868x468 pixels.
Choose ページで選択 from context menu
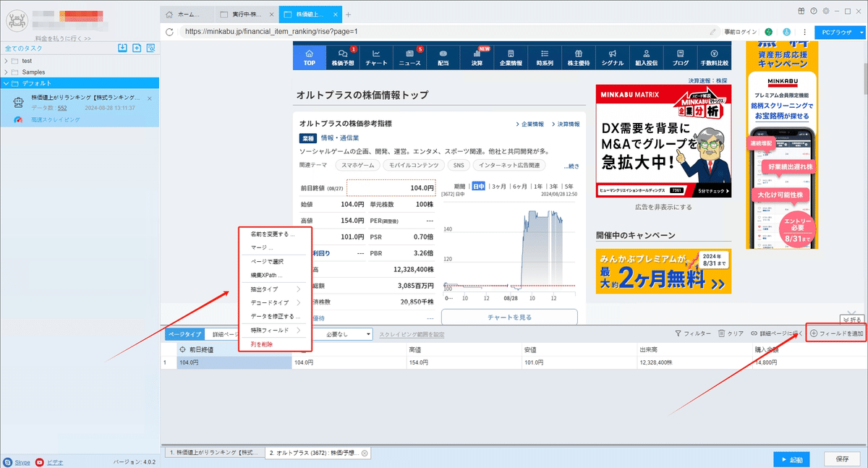[267, 262]
